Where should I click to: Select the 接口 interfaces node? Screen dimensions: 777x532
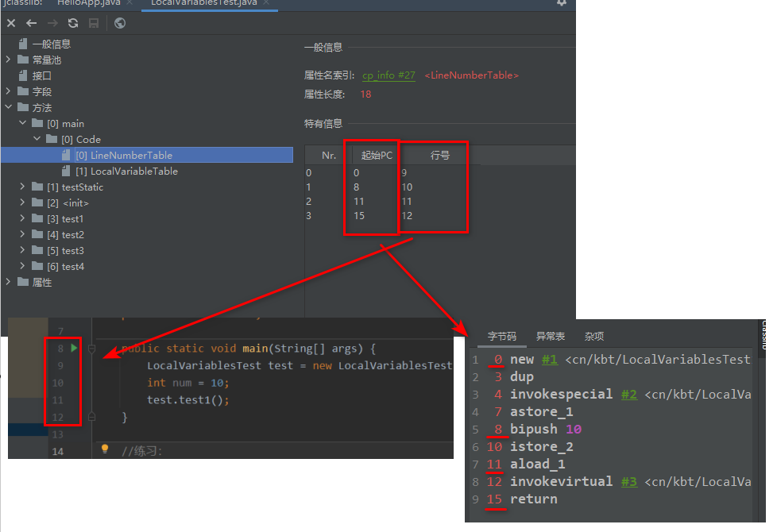click(41, 75)
